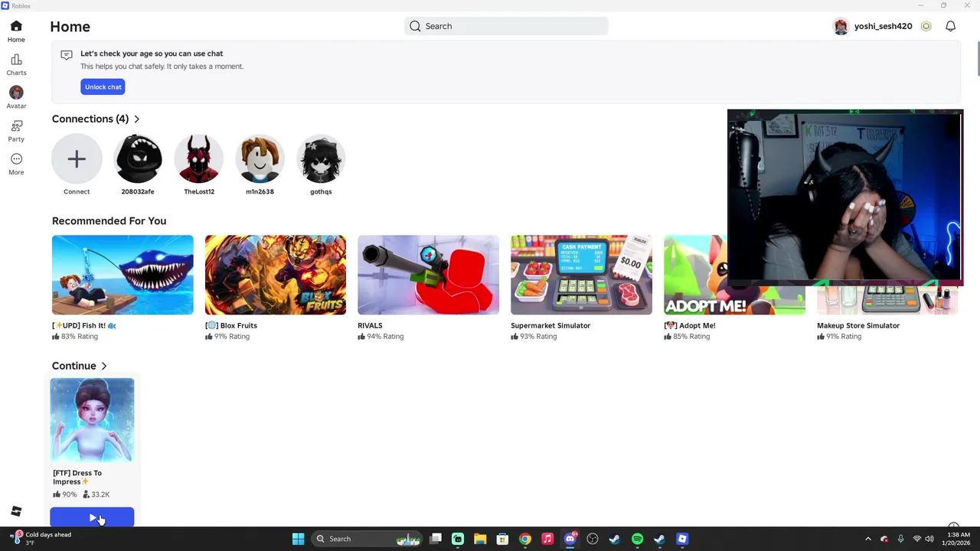Open the Adopt Me! game title

pyautogui.click(x=690, y=325)
